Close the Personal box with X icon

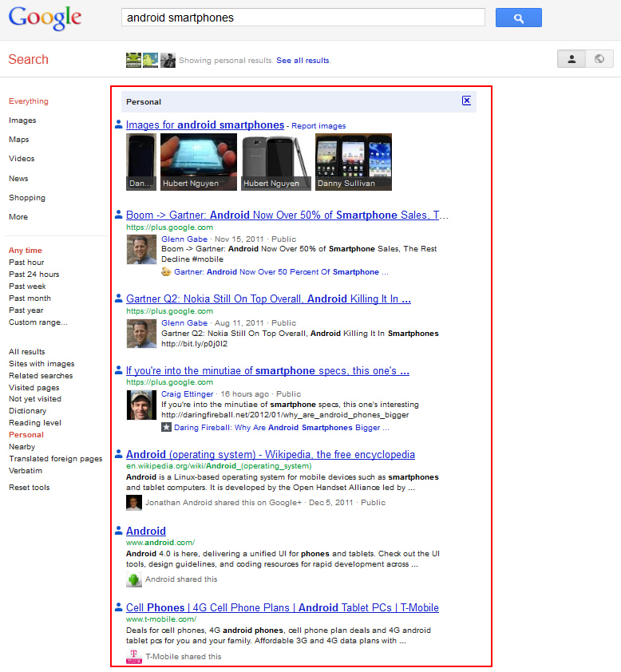[466, 101]
